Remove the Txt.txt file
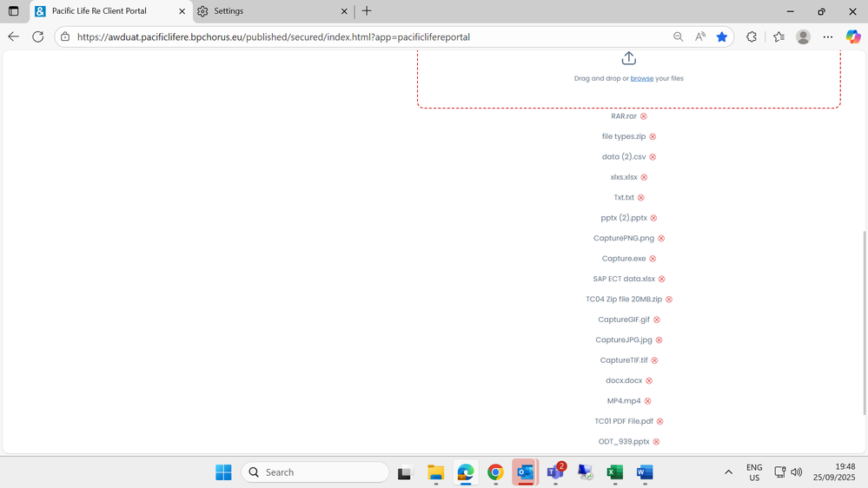868x488 pixels. point(641,197)
